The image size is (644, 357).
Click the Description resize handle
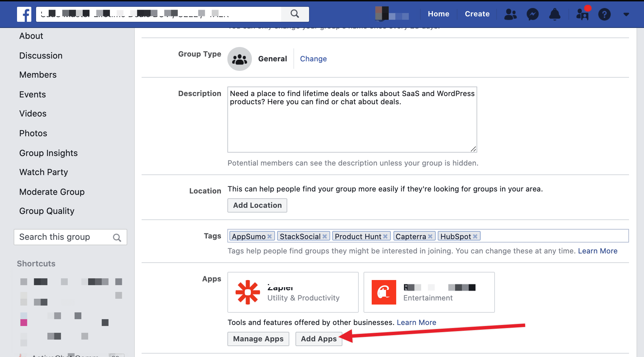(x=473, y=149)
